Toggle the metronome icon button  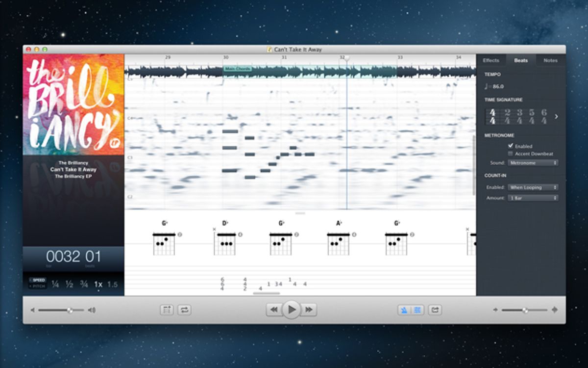pyautogui.click(x=404, y=310)
